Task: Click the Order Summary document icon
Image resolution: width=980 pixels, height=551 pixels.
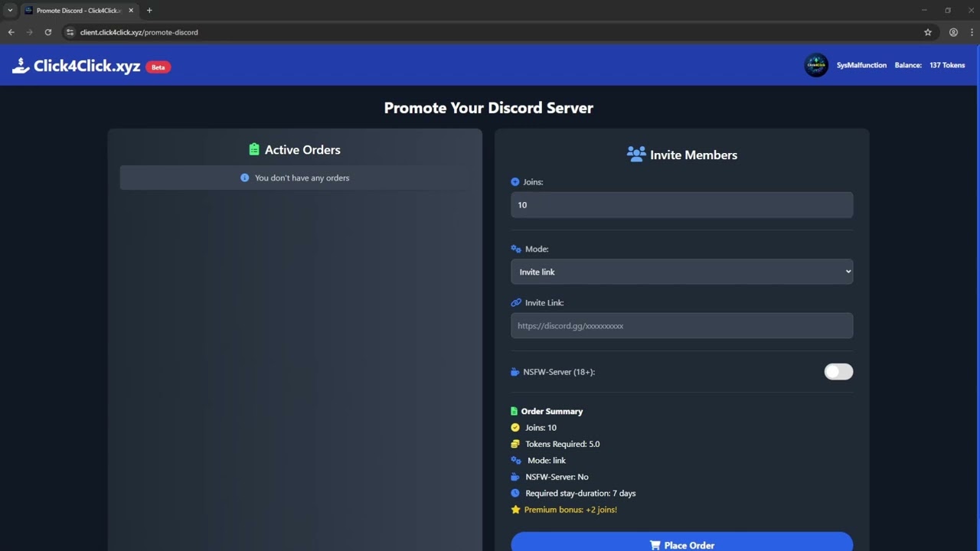Action: point(514,411)
